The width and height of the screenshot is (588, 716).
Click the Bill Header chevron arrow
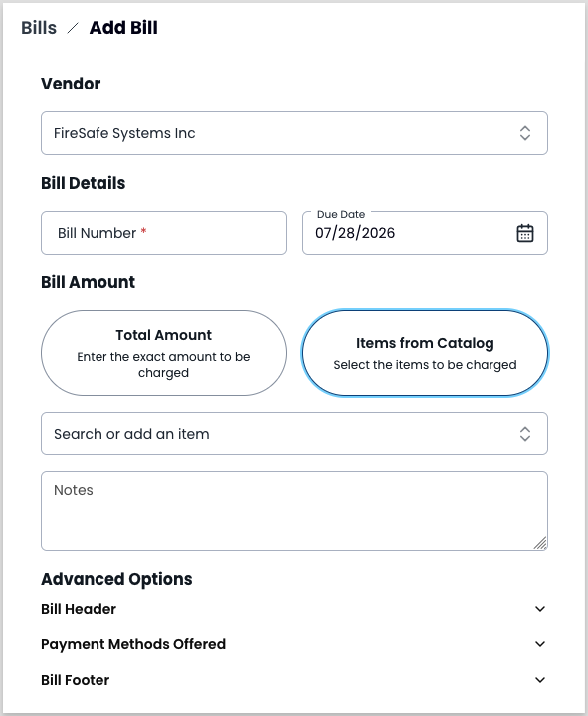click(x=540, y=609)
